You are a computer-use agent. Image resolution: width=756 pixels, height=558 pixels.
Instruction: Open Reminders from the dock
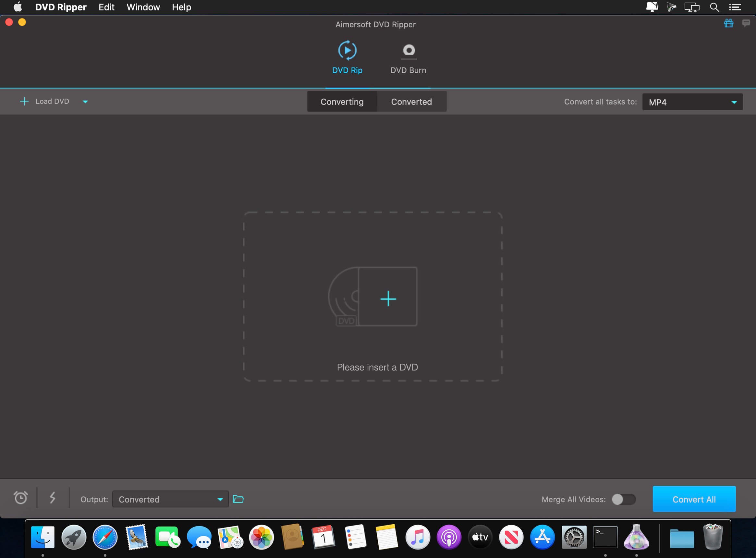(x=355, y=537)
